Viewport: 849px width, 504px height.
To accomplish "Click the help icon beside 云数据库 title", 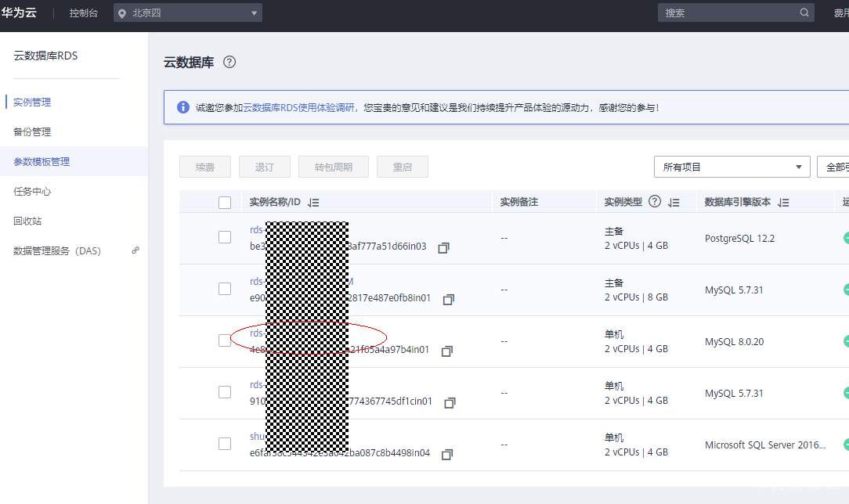I will click(229, 62).
